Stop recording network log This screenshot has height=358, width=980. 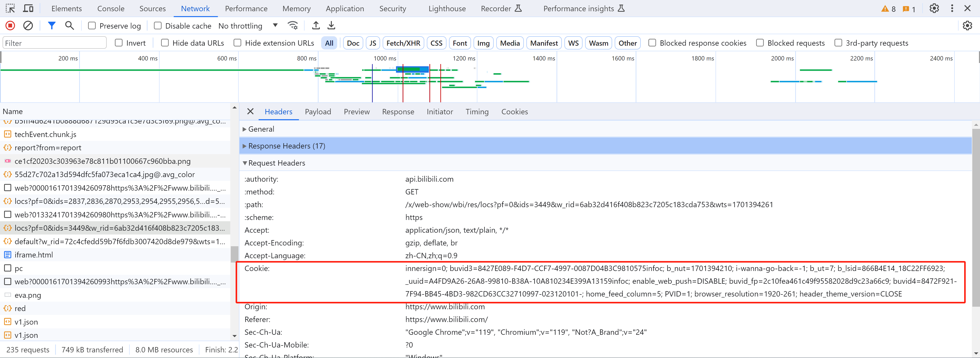10,26
